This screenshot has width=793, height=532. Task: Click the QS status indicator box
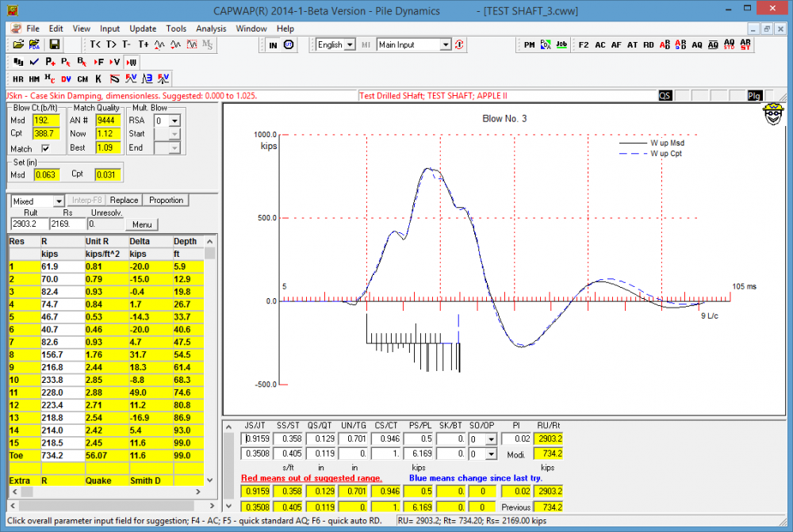[x=665, y=96]
